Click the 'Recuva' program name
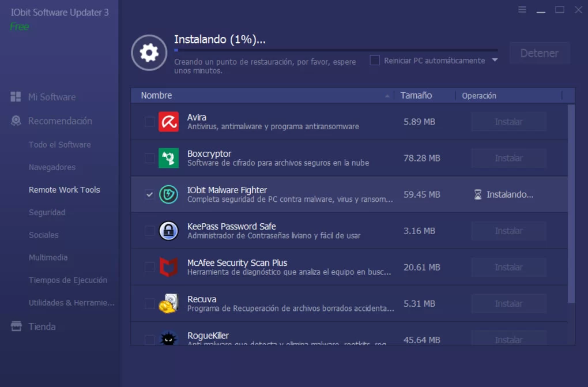The width and height of the screenshot is (588, 387). pos(202,299)
